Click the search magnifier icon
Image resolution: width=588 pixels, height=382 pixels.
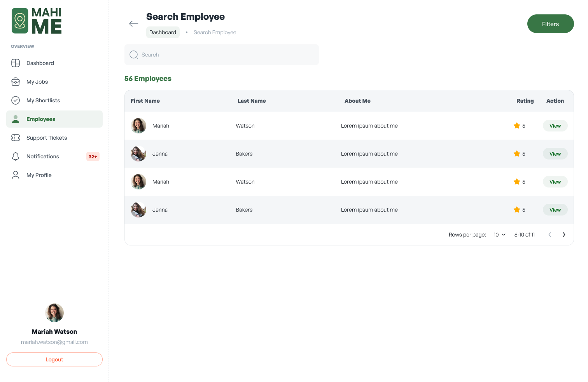pos(134,55)
